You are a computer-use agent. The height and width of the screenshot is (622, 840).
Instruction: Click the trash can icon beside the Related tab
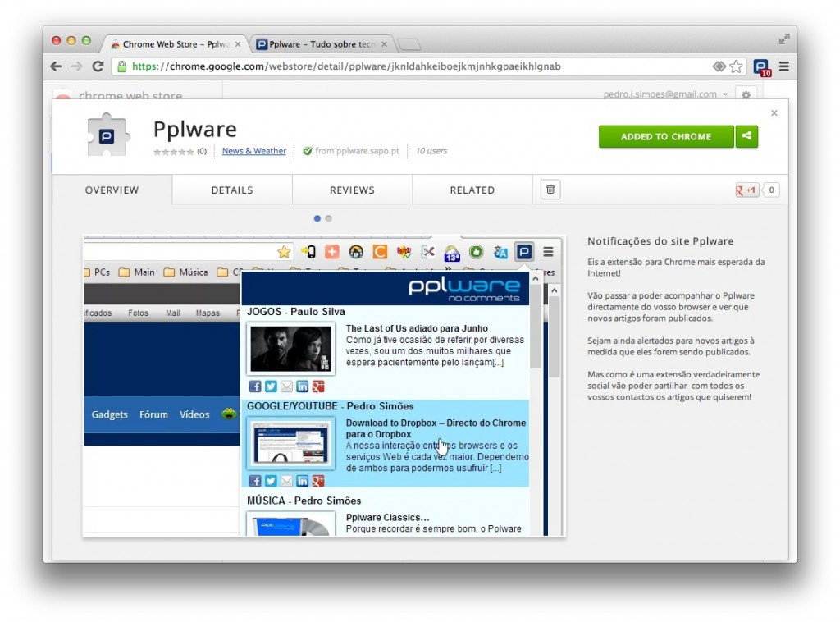coord(550,189)
